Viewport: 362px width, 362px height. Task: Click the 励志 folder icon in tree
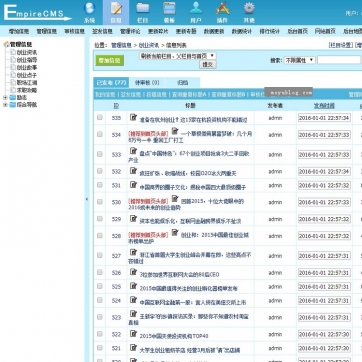point(13,98)
